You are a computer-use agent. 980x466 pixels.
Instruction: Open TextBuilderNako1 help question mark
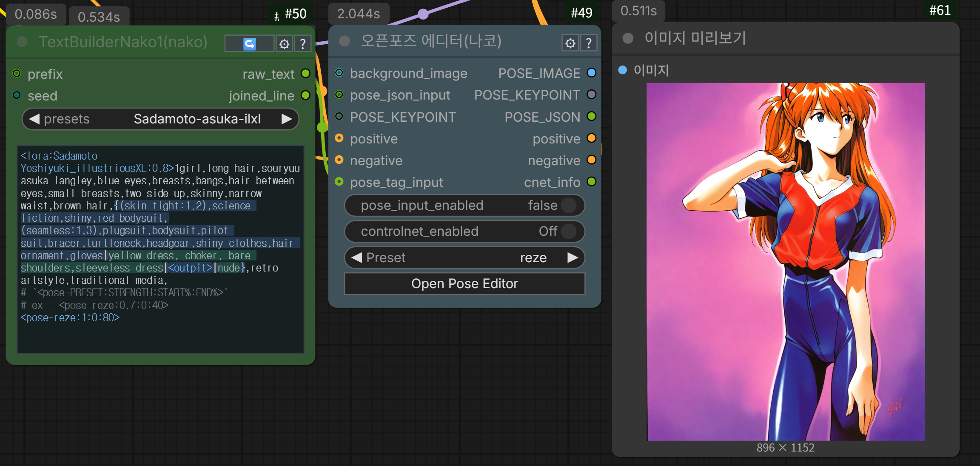(303, 44)
